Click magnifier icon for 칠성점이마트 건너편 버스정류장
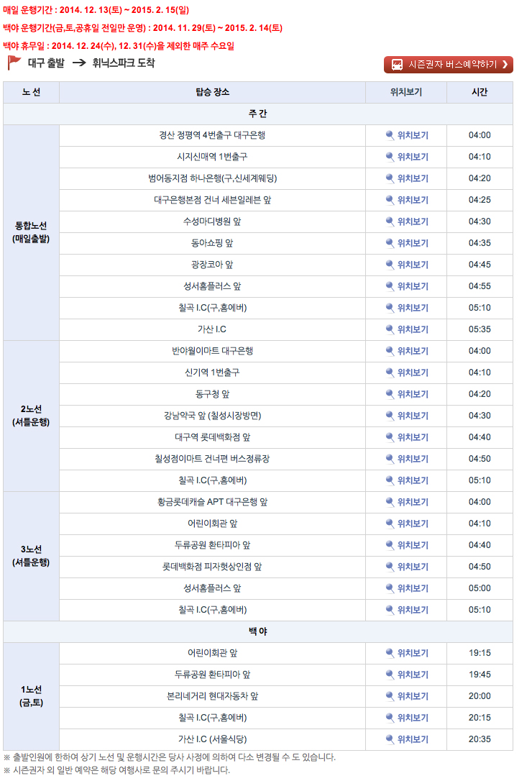The width and height of the screenshot is (532, 781). (390, 459)
